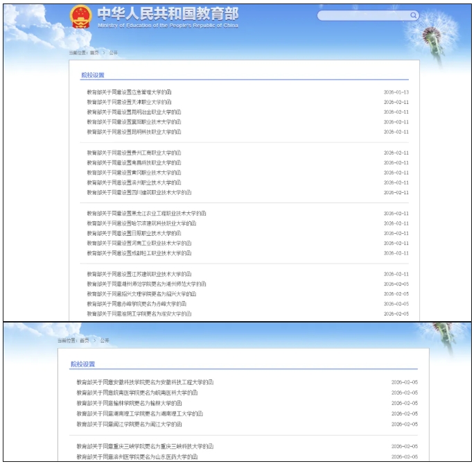Screen dimensions: 476x464
Task: Open the 赤峰大学 renaming letter
Action: click(136, 304)
